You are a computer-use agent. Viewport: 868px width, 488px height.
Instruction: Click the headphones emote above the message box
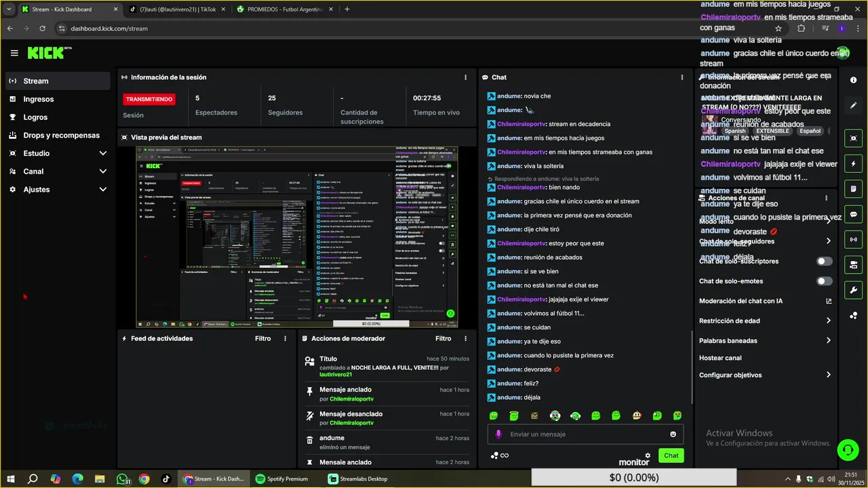576,415
